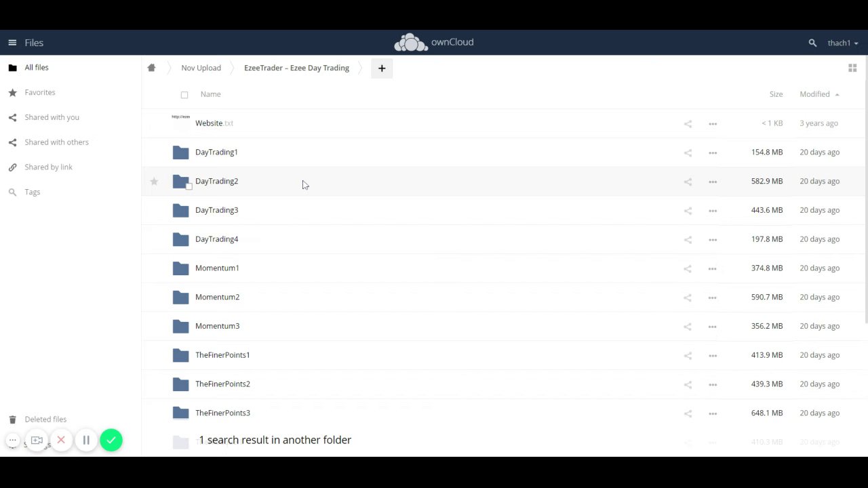Share the TheFinerPoints3 folder
Viewport: 868px width, 488px height.
[688, 413]
